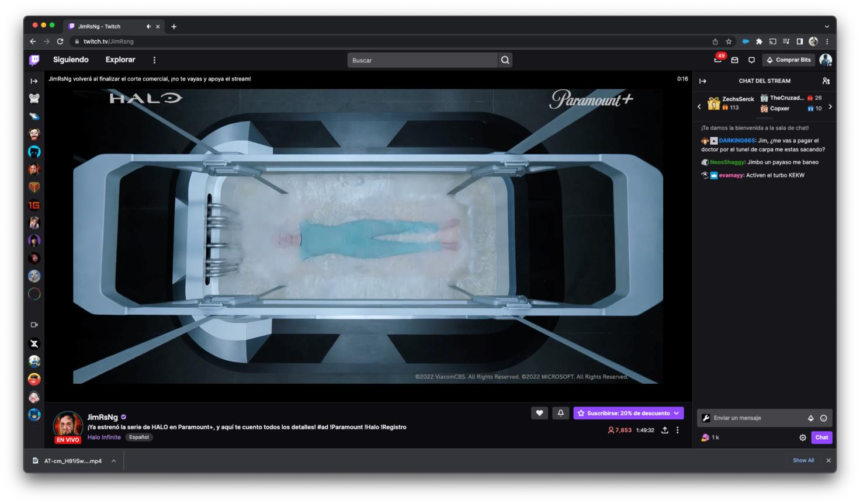Viewport: 860px width, 504px height.
Task: Open the Chrome extensions puzzle icon
Action: coord(759,41)
